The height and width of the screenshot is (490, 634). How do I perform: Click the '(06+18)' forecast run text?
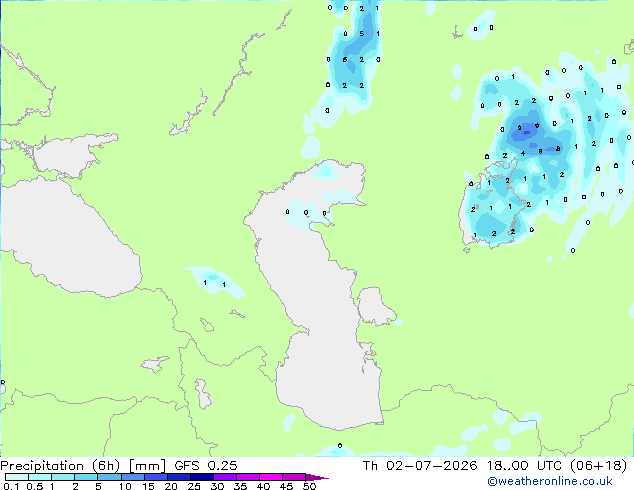pyautogui.click(x=598, y=466)
